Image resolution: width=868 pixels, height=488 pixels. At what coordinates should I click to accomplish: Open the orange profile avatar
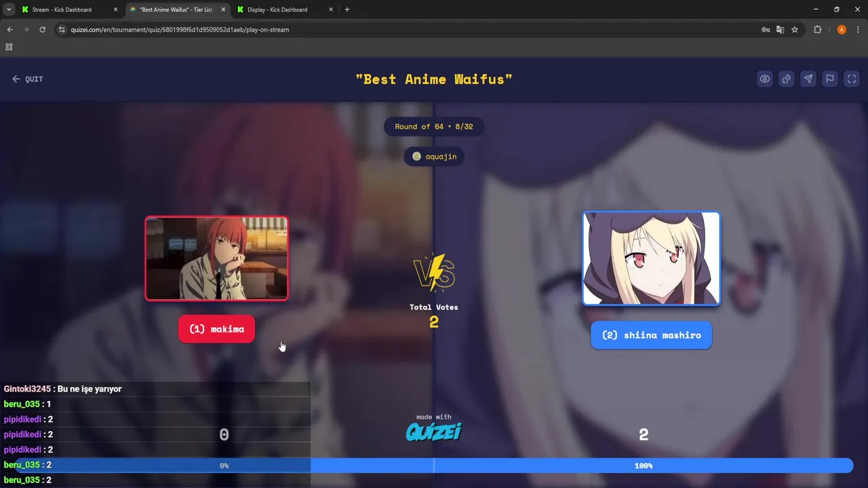(842, 30)
